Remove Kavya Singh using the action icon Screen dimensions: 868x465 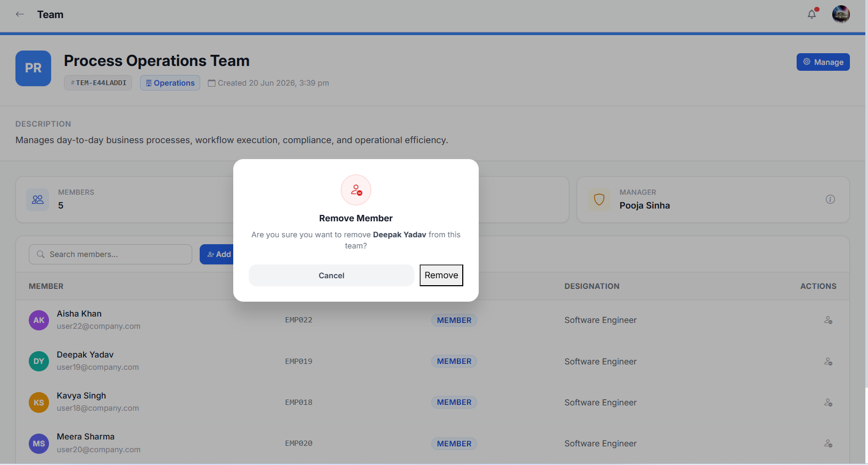pos(828,402)
